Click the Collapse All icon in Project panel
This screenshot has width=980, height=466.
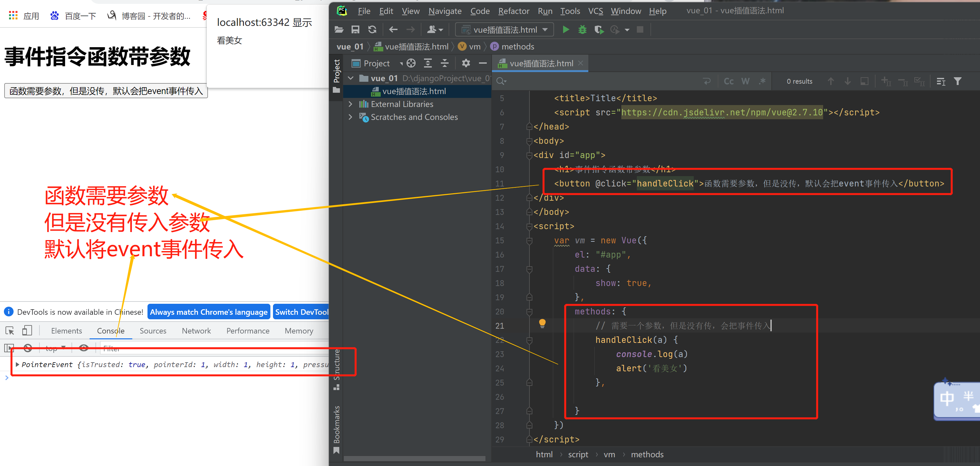[x=444, y=63]
